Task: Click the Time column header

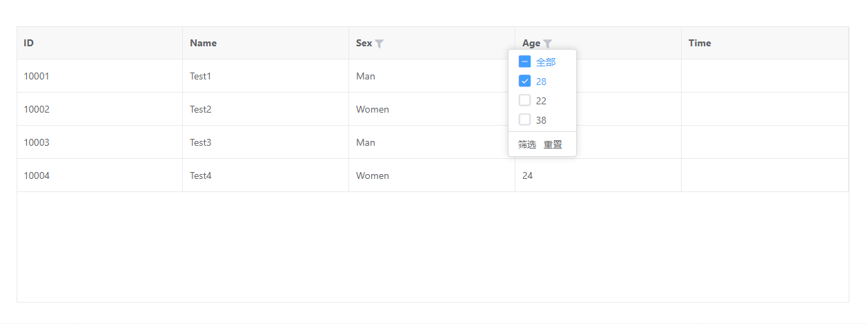Action: 700,43
